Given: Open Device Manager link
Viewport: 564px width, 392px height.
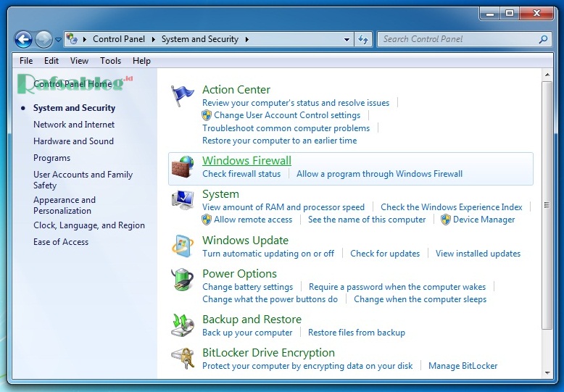Looking at the screenshot, I should click(x=484, y=220).
